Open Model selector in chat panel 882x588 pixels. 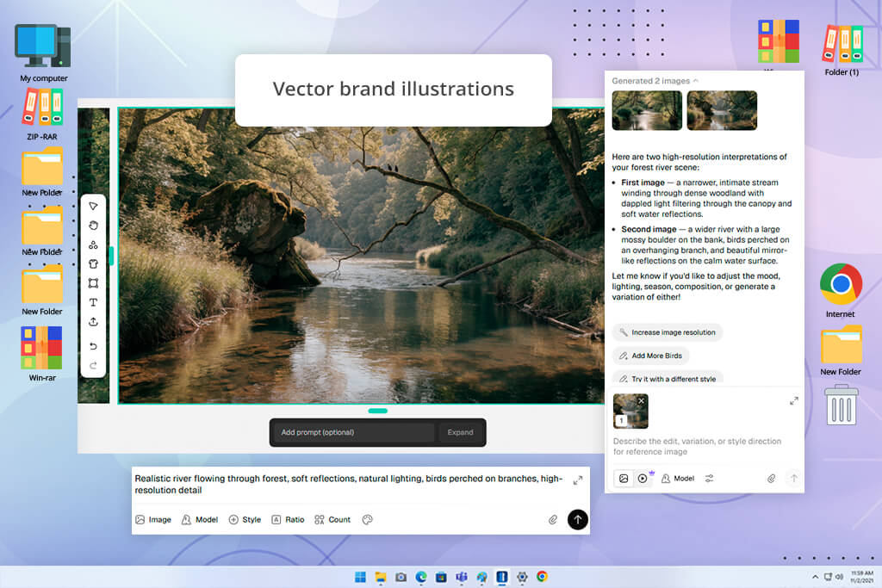tap(678, 479)
